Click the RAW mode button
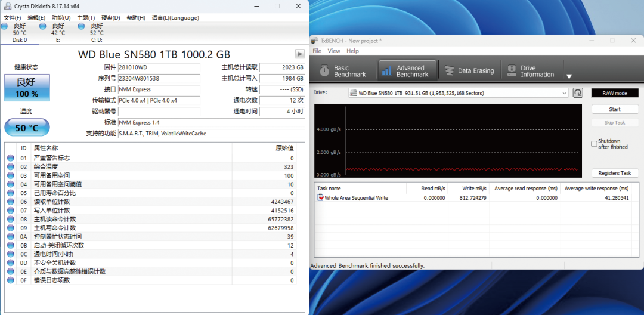 [615, 93]
